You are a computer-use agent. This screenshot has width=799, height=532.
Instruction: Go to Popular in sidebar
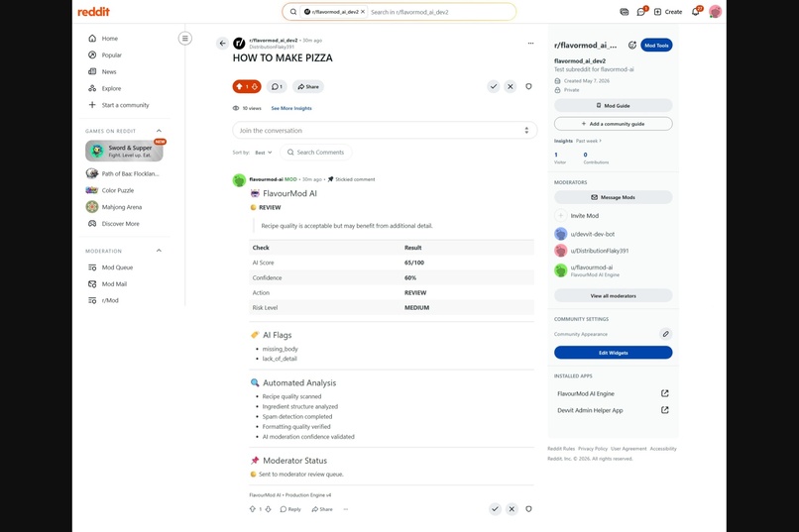[112, 54]
